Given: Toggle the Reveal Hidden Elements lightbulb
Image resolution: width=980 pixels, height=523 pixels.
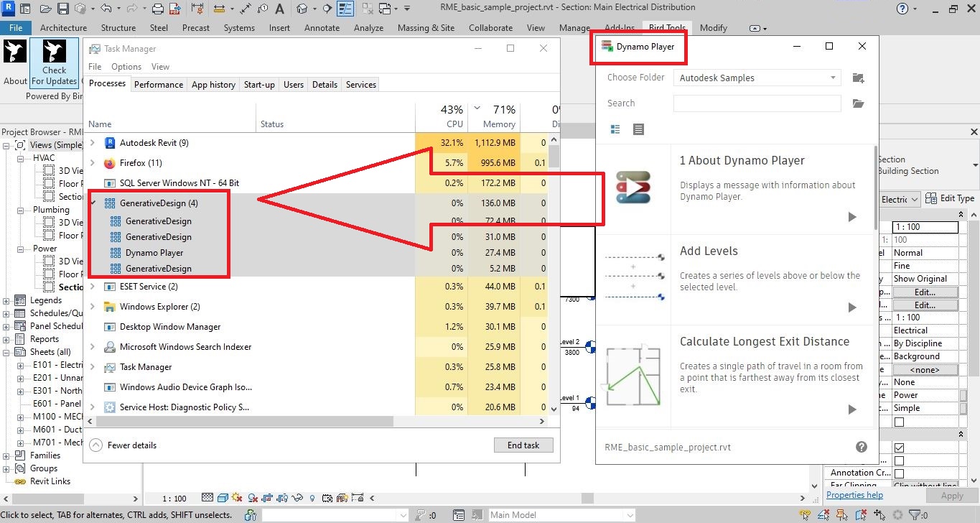Looking at the screenshot, I should click(312, 497).
